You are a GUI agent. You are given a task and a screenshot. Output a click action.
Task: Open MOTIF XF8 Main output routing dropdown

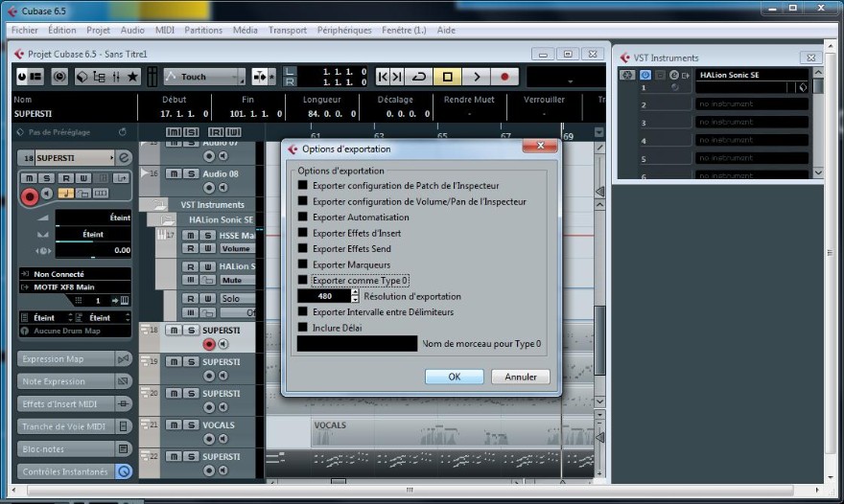pyautogui.click(x=76, y=287)
